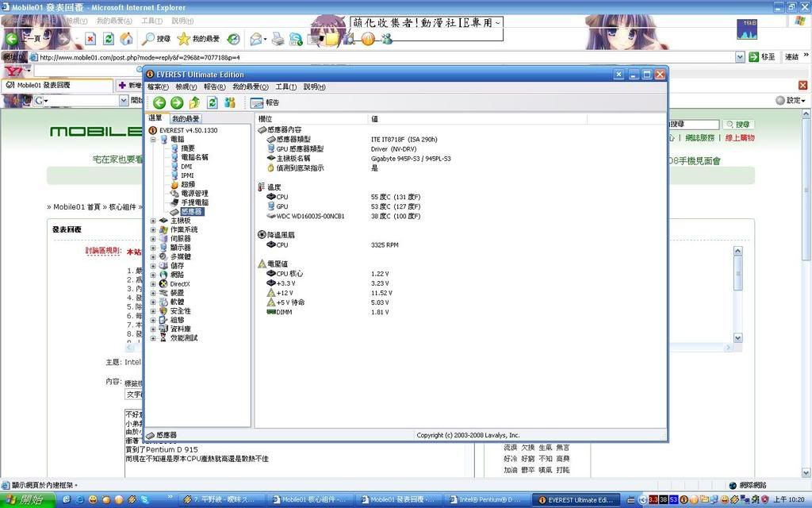Click the Messenger icon in IE toolbar
The image size is (812, 508).
(386, 39)
